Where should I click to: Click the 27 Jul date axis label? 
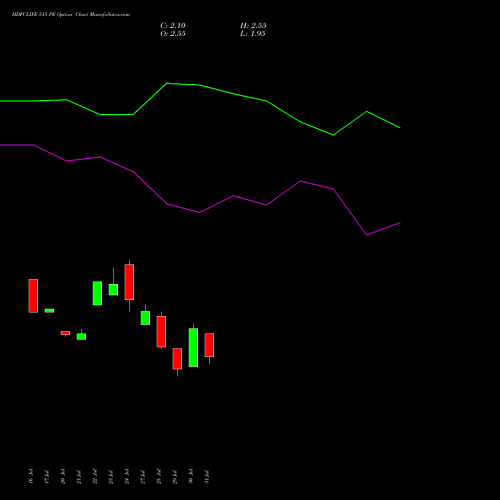(x=143, y=476)
